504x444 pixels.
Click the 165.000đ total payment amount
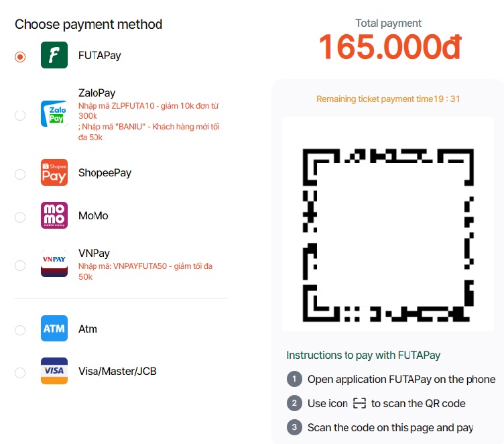pos(389,47)
